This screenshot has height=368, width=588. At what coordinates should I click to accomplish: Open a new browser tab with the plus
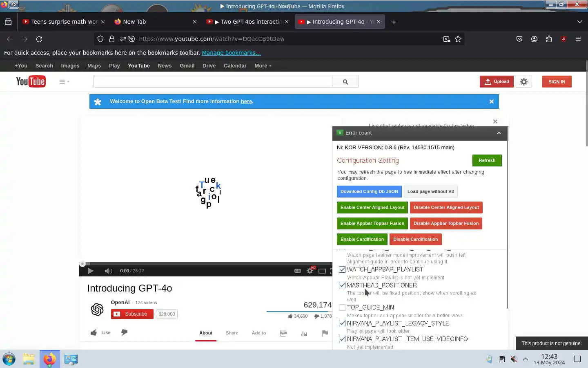[x=394, y=22]
